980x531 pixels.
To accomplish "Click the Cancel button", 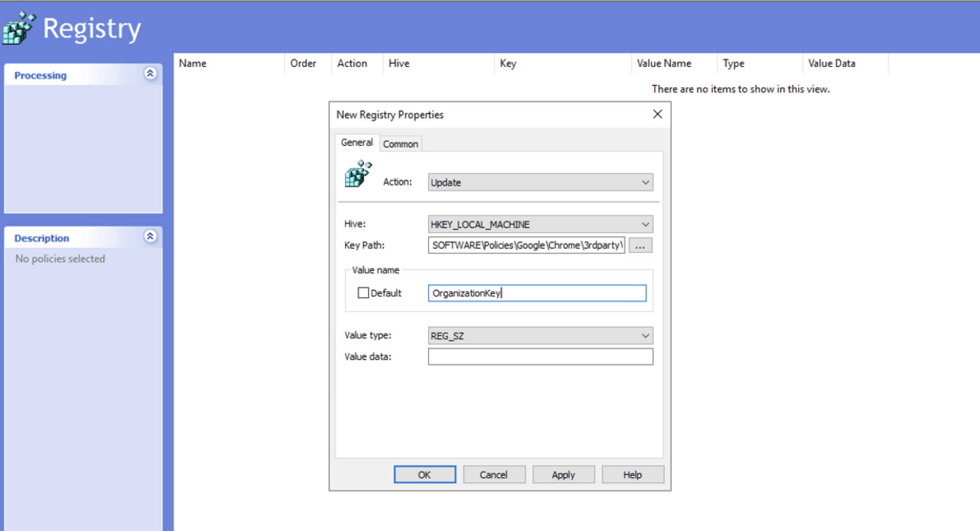I will pyautogui.click(x=493, y=475).
